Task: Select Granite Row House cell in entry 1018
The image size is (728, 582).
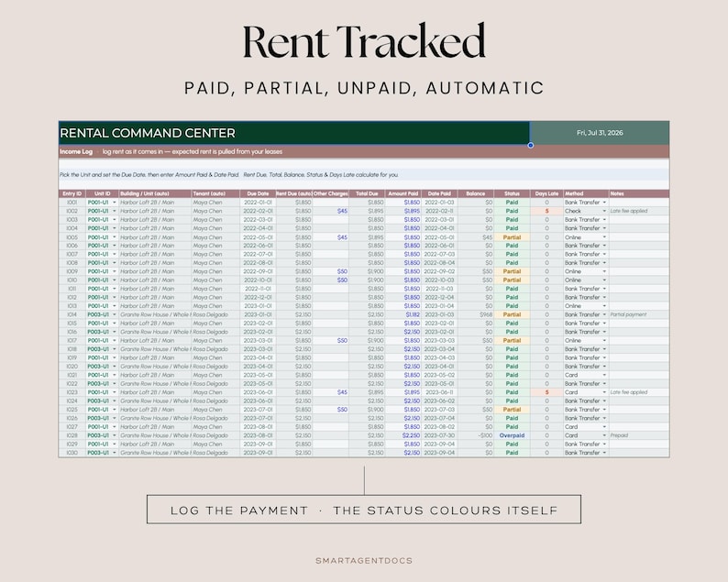Action: pyautogui.click(x=155, y=349)
